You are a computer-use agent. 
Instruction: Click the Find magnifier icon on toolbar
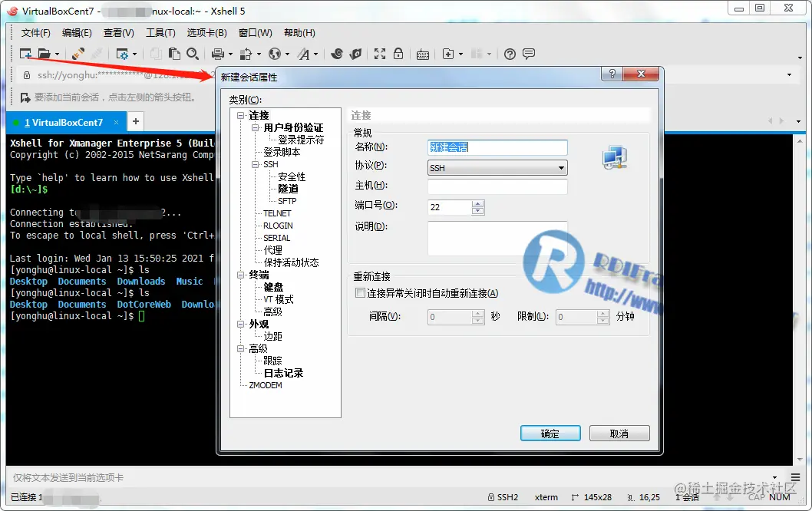pos(192,54)
